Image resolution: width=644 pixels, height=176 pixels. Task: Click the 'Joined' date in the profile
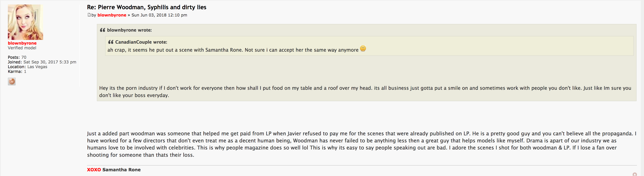(50, 62)
